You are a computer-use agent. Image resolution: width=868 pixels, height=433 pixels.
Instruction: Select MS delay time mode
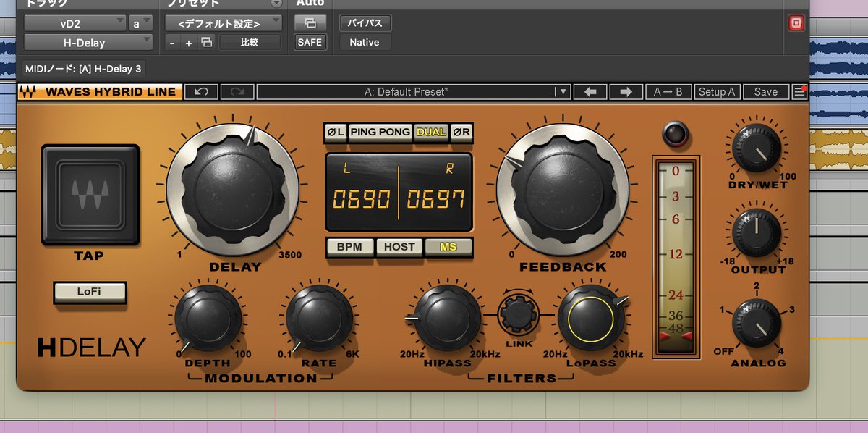pos(448,247)
